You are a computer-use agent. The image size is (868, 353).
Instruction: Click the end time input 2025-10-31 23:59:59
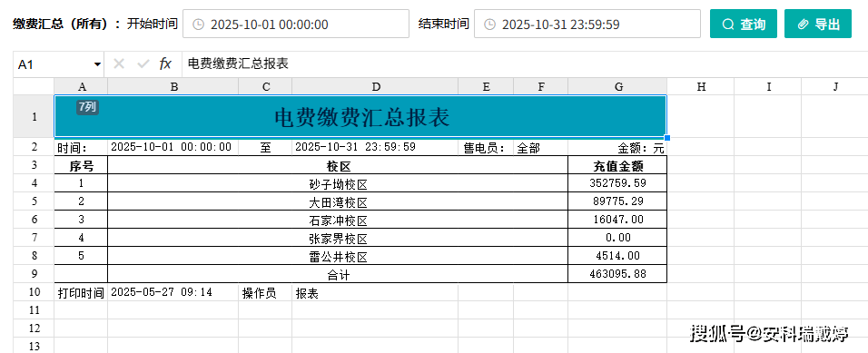pos(587,24)
